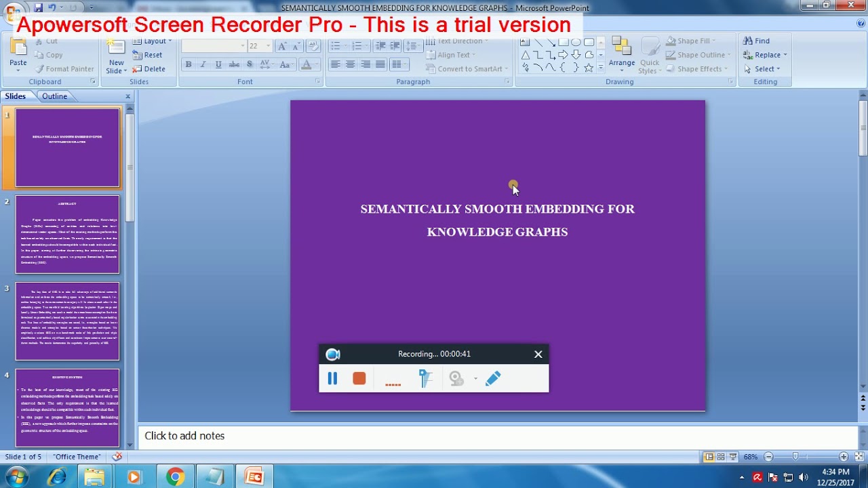Switch to the Outline tab

(x=54, y=96)
